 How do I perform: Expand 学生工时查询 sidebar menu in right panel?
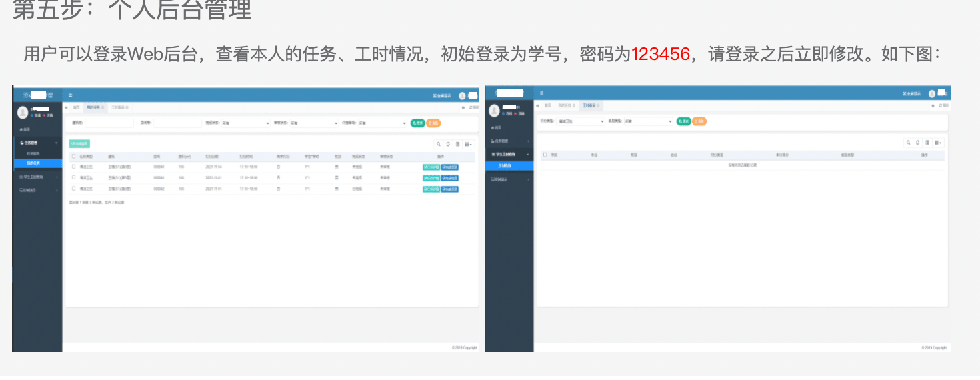click(510, 154)
